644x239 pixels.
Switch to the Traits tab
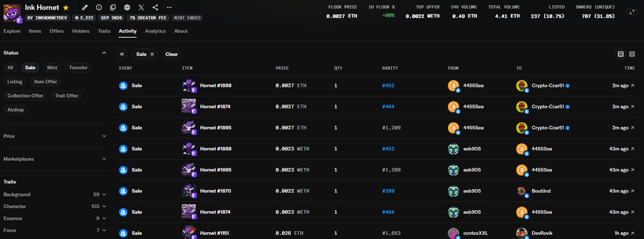(x=104, y=31)
